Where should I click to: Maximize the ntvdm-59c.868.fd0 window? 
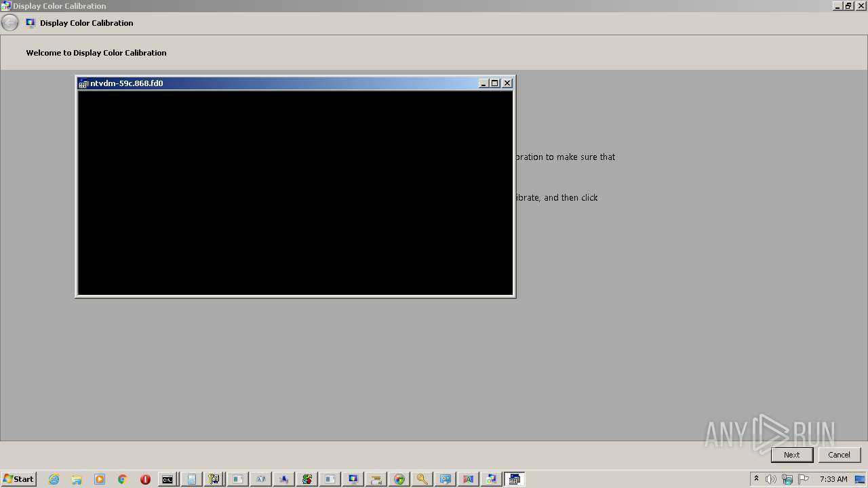click(x=495, y=83)
